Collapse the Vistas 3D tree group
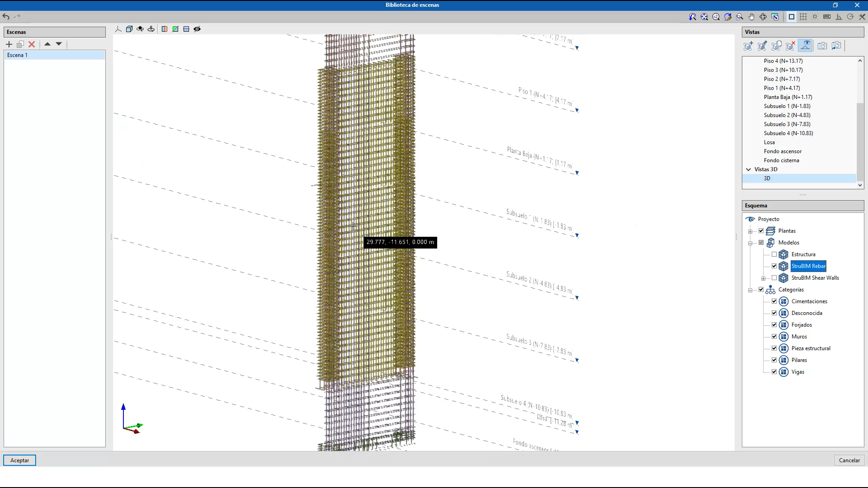Viewport: 868px width, 488px height. (749, 169)
